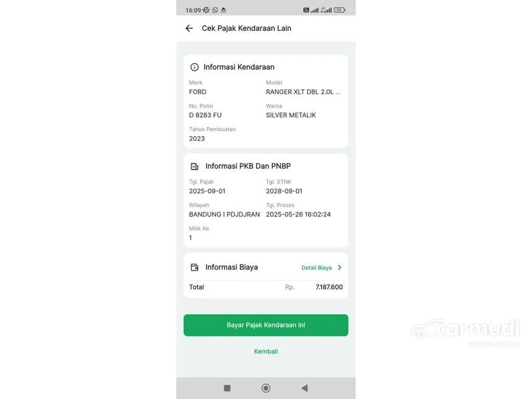Tap the total amount 7.187.600
This screenshot has height=399, width=532.
[x=329, y=287]
